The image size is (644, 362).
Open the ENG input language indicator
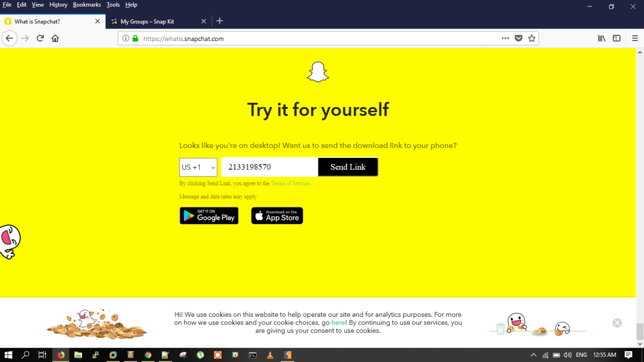coord(582,355)
